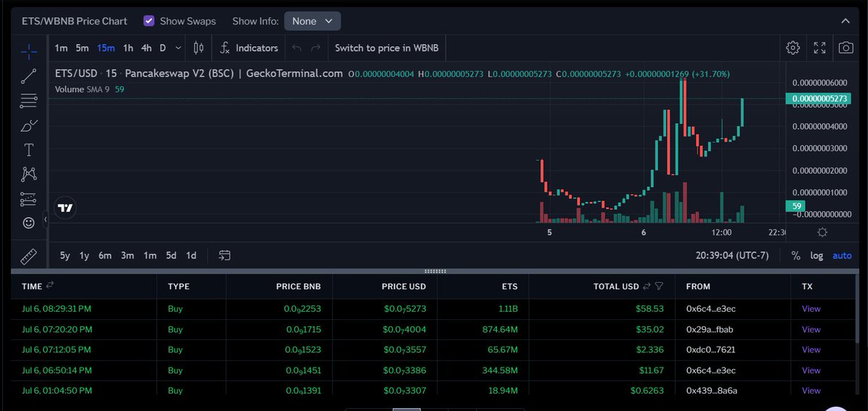The image size is (868, 411).
Task: Click Switch to price in WBNB
Action: (x=386, y=48)
